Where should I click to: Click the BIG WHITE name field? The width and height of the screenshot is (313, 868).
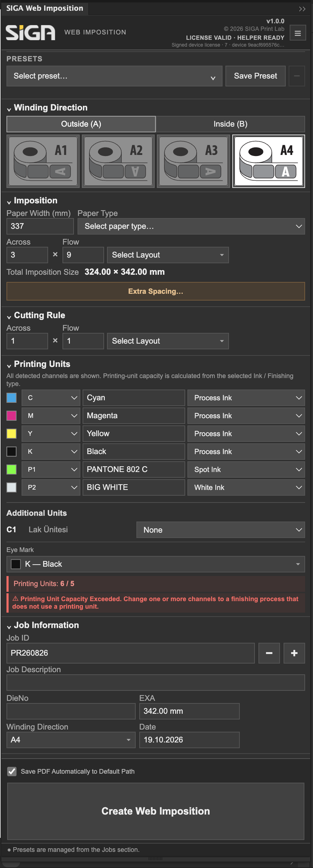[134, 487]
